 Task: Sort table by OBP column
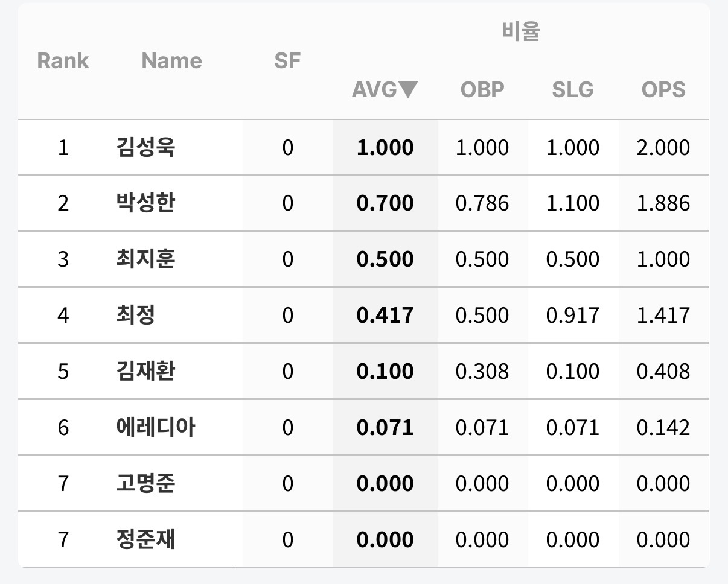point(482,90)
